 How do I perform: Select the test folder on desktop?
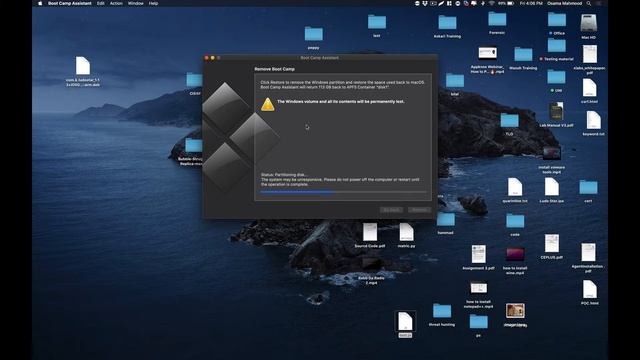click(x=377, y=22)
